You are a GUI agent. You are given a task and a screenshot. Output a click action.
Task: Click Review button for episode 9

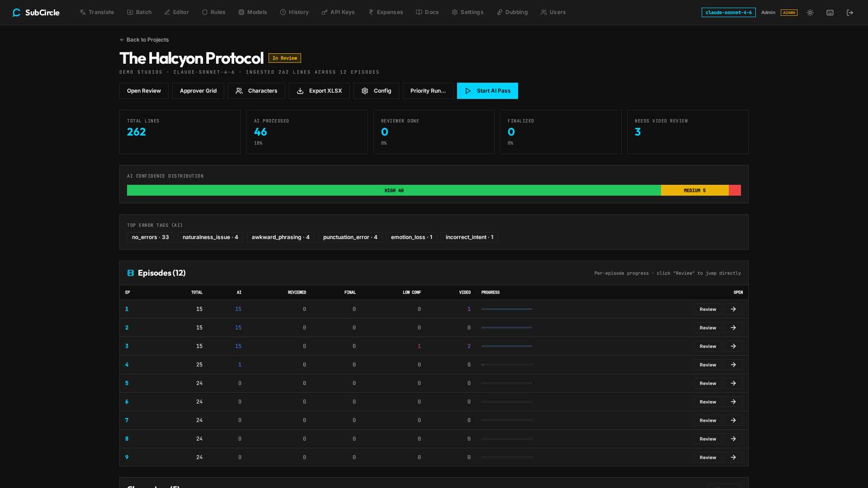(708, 457)
